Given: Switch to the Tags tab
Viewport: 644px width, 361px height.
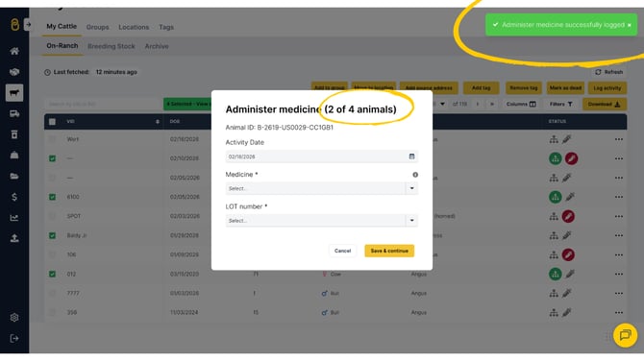Looking at the screenshot, I should (166, 27).
